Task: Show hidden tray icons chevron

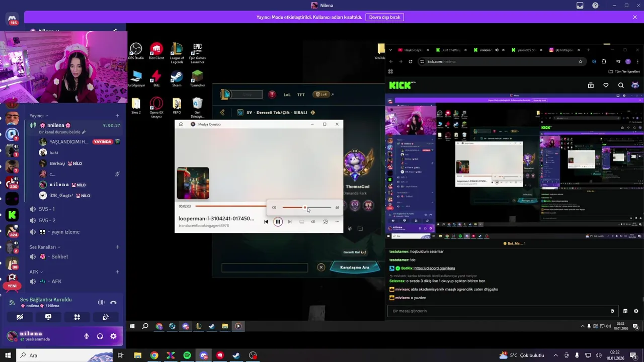Action: coord(555,355)
